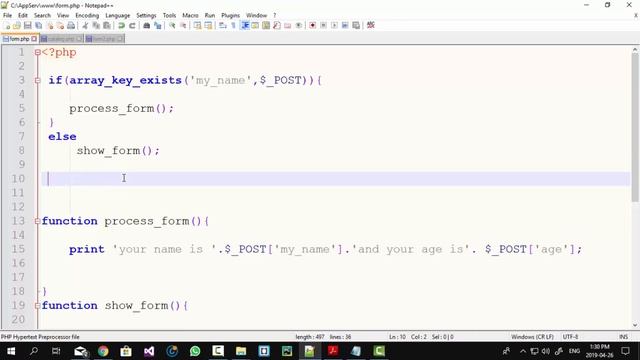
Task: Click the scrollbar down arrow
Action: click(635, 325)
